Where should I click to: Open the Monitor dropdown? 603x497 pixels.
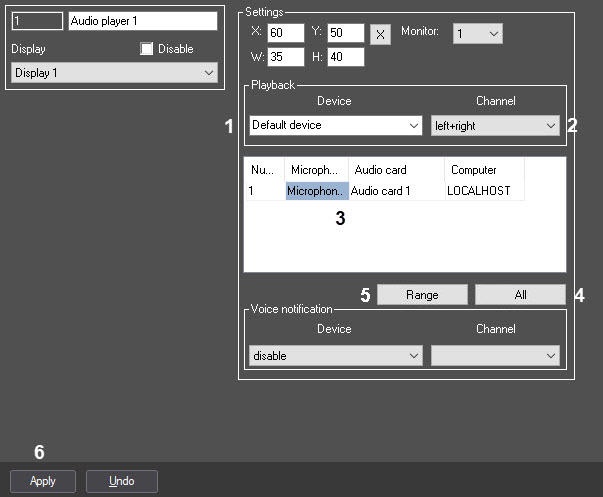478,34
